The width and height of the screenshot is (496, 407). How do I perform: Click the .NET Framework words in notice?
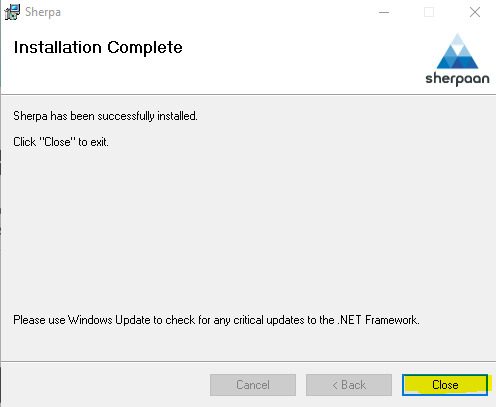click(x=378, y=320)
